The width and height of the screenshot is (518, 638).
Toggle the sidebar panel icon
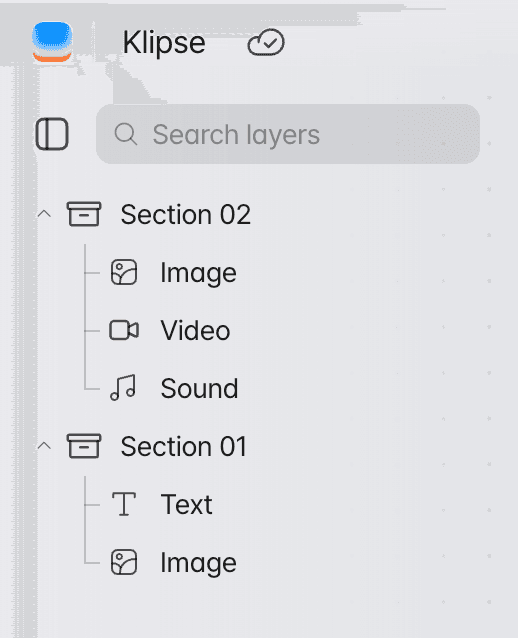point(52,134)
